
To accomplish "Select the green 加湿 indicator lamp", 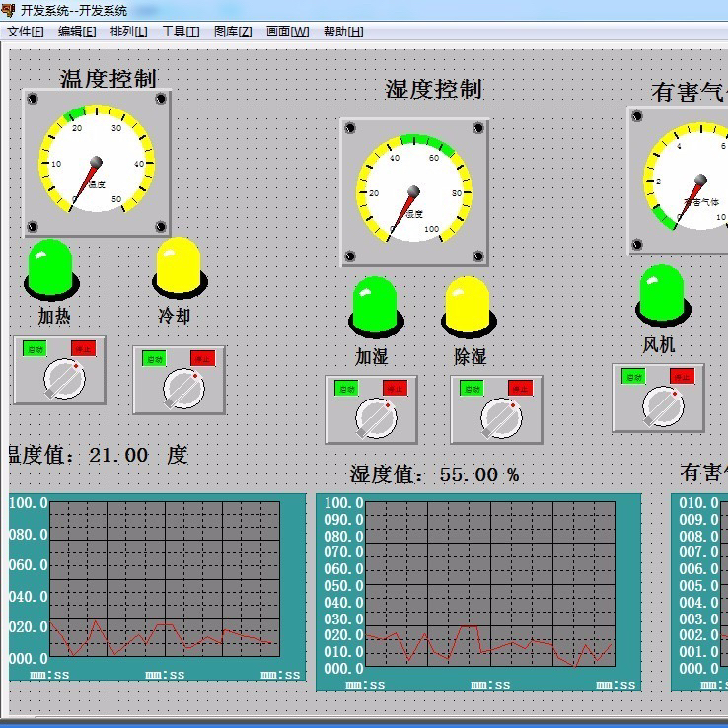I will click(376, 307).
